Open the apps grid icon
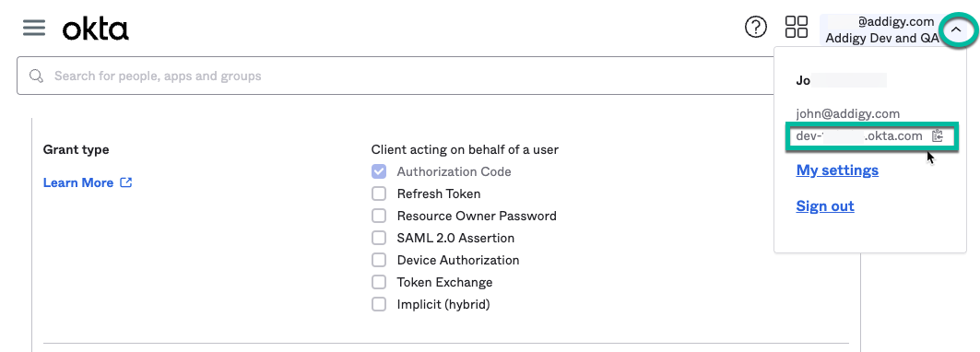 coord(797,27)
